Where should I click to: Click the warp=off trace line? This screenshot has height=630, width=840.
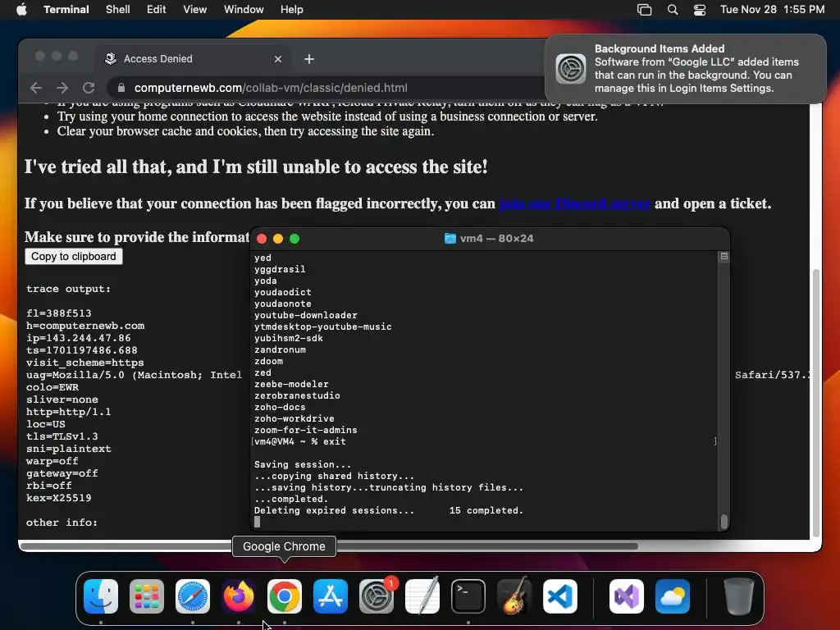pos(52,461)
